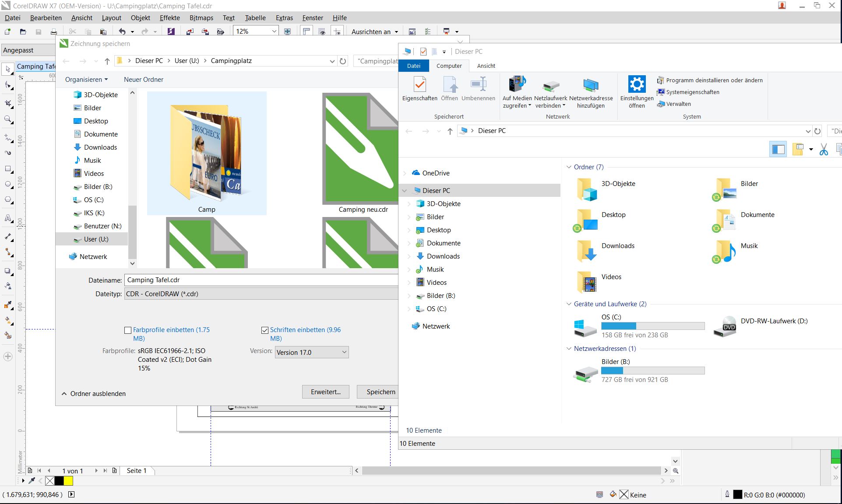Click Programm deinstallieren oder ändern

click(x=710, y=80)
